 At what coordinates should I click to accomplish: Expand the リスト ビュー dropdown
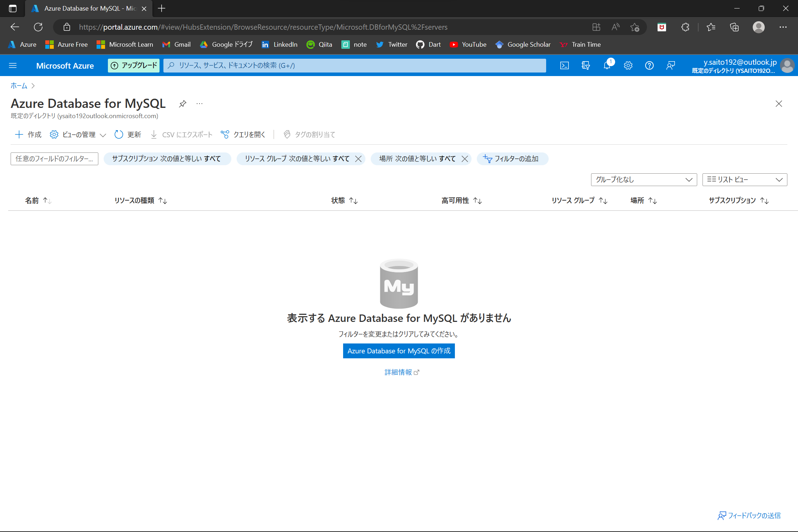[745, 180]
